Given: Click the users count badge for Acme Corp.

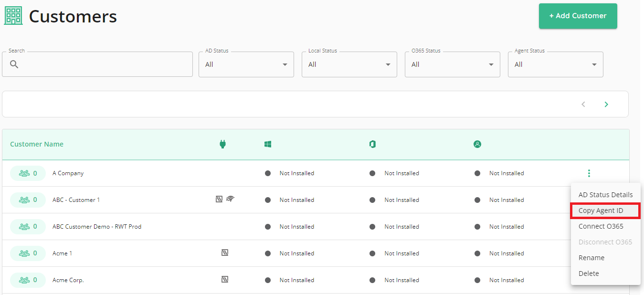Looking at the screenshot, I should (x=28, y=280).
